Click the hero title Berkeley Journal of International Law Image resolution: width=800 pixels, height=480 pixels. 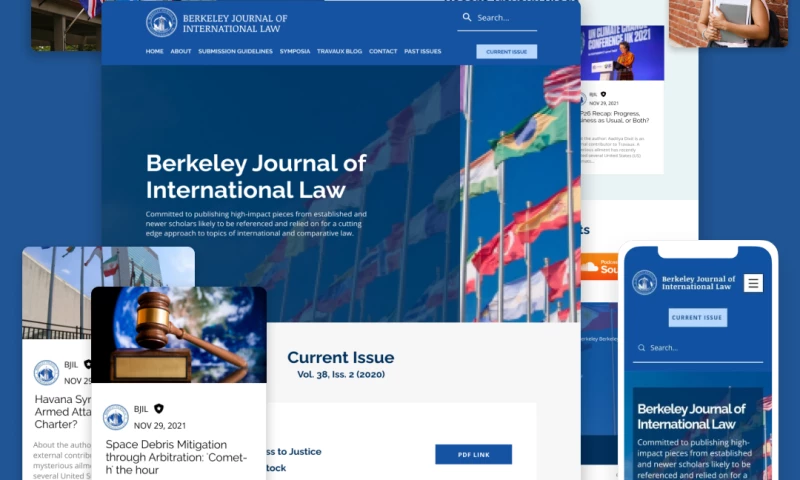point(256,176)
